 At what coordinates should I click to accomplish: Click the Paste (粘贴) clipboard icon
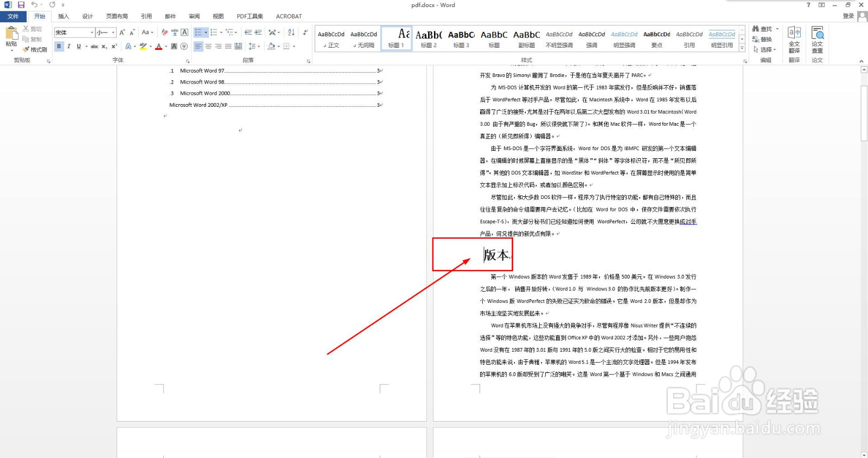11,33
